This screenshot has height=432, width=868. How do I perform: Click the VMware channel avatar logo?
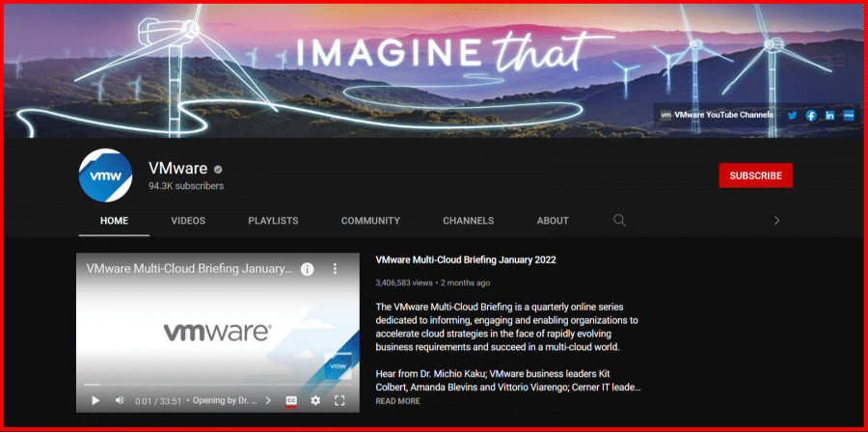click(105, 175)
